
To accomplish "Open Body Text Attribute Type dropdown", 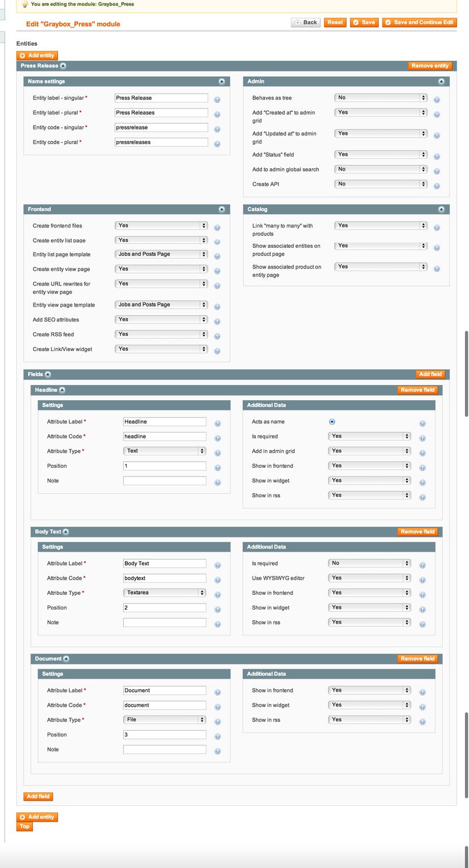I will (165, 593).
